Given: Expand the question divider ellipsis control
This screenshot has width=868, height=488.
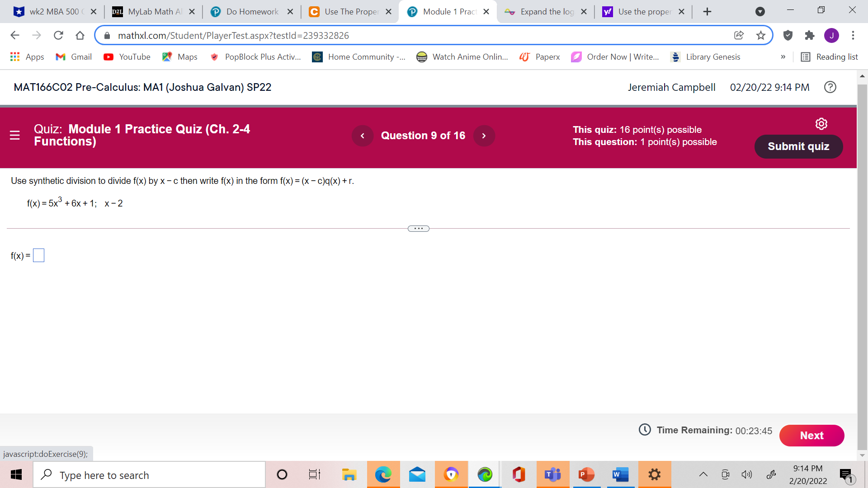Looking at the screenshot, I should (418, 229).
